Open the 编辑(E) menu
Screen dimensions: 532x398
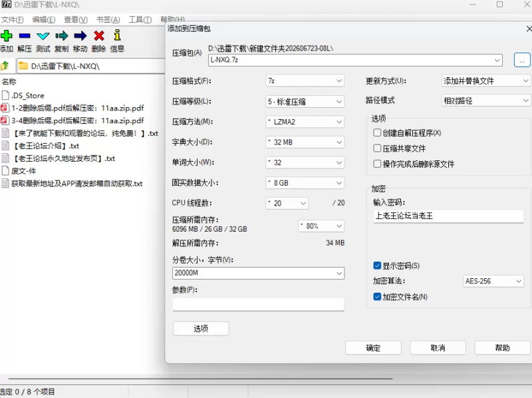44,20
